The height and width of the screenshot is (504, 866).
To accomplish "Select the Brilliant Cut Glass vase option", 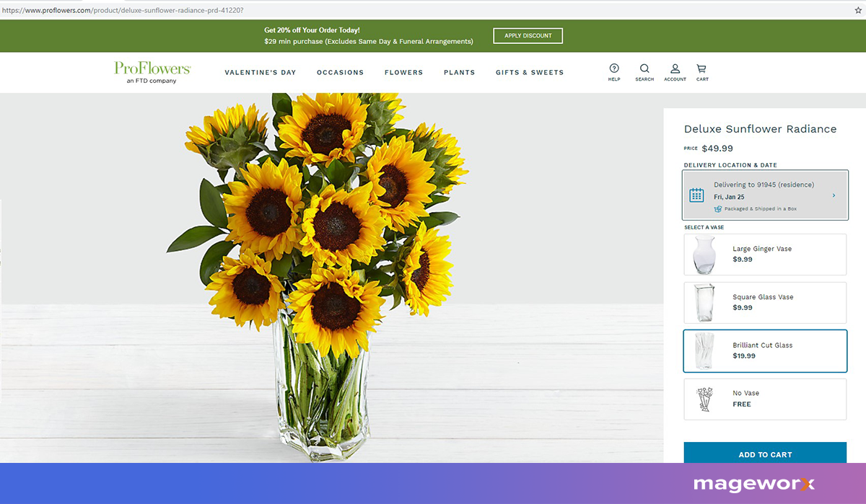I will point(765,350).
